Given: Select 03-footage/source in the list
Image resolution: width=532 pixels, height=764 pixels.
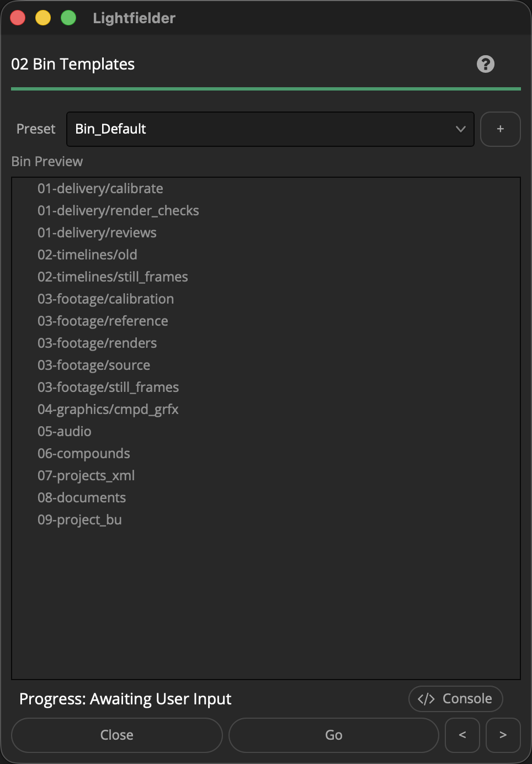Looking at the screenshot, I should tap(94, 365).
